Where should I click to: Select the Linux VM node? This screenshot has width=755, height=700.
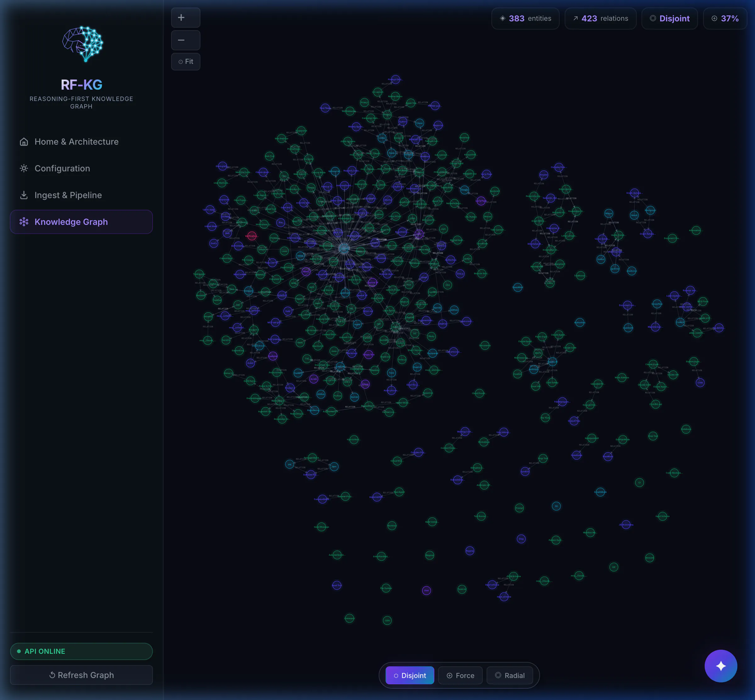coord(535,386)
